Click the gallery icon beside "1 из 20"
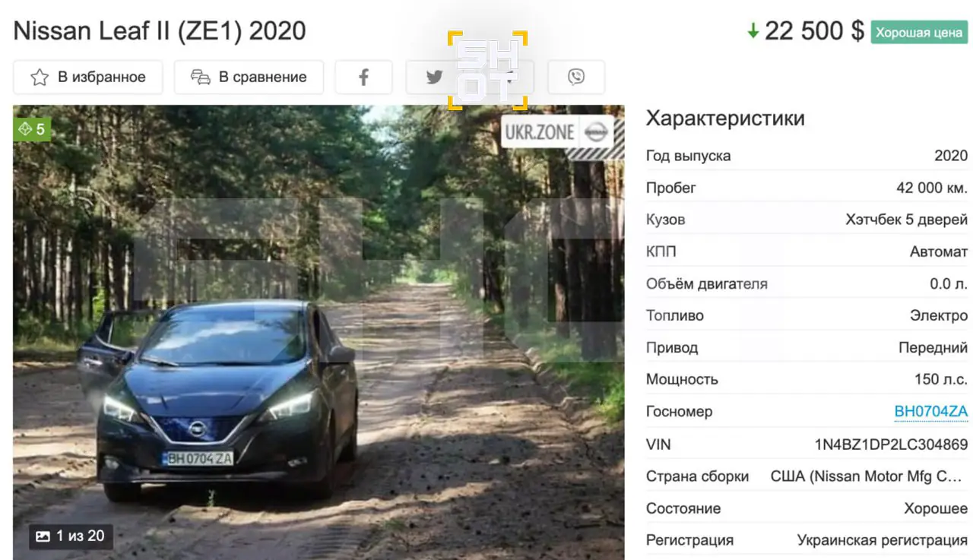973x560 pixels. pyautogui.click(x=43, y=536)
